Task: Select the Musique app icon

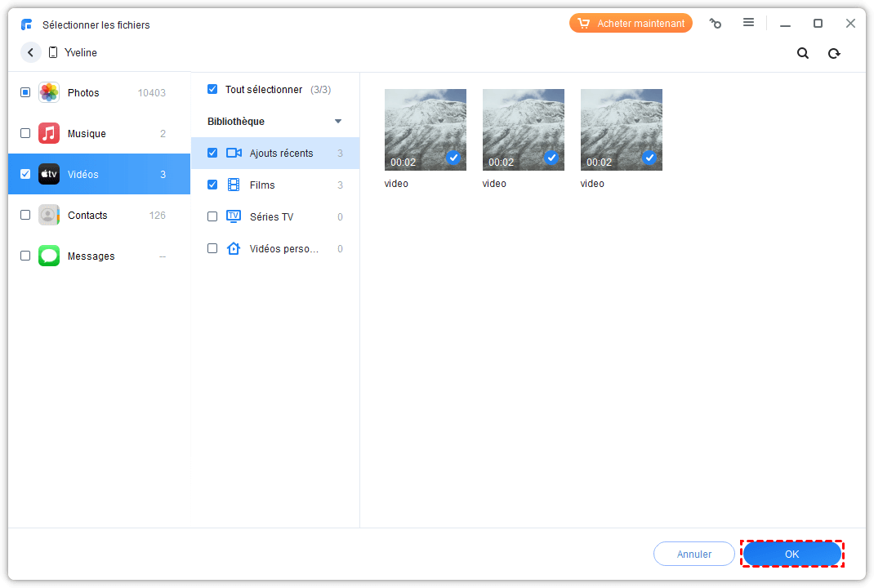Action: click(x=49, y=133)
